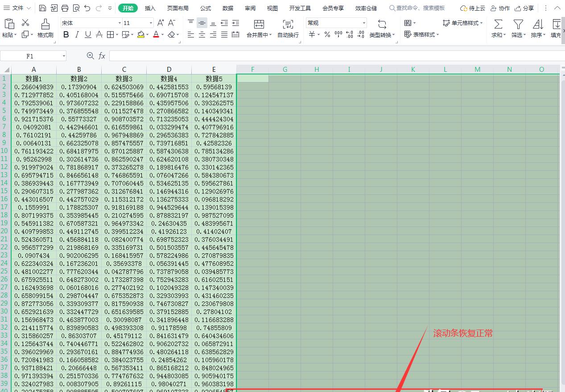Viewport: 565px width, 392px height.
Task: Switch to the 插入 tab
Action: [x=150, y=8]
